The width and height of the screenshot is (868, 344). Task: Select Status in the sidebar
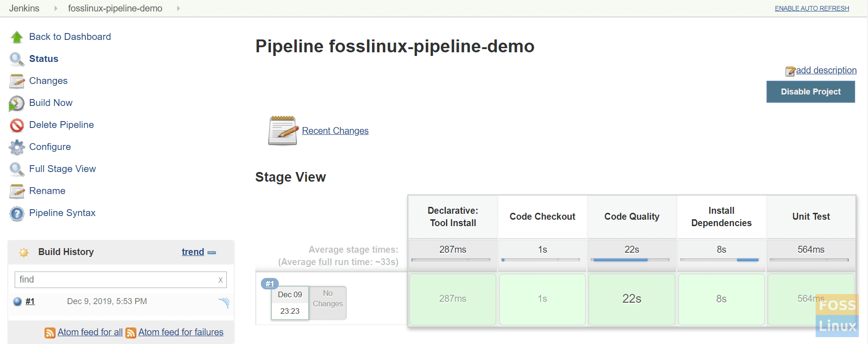[44, 59]
